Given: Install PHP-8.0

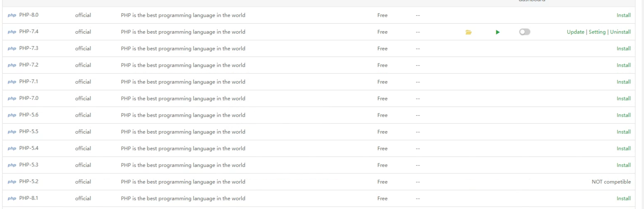Looking at the screenshot, I should pyautogui.click(x=623, y=15).
